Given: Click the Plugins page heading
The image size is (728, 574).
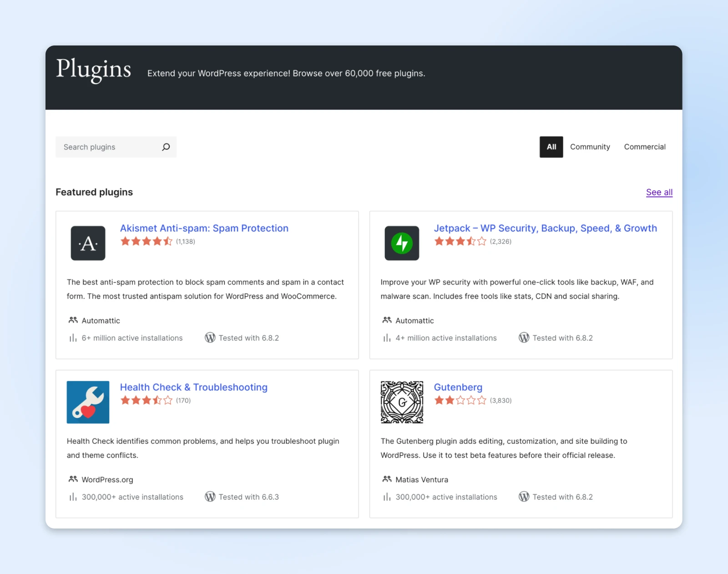Looking at the screenshot, I should [93, 70].
